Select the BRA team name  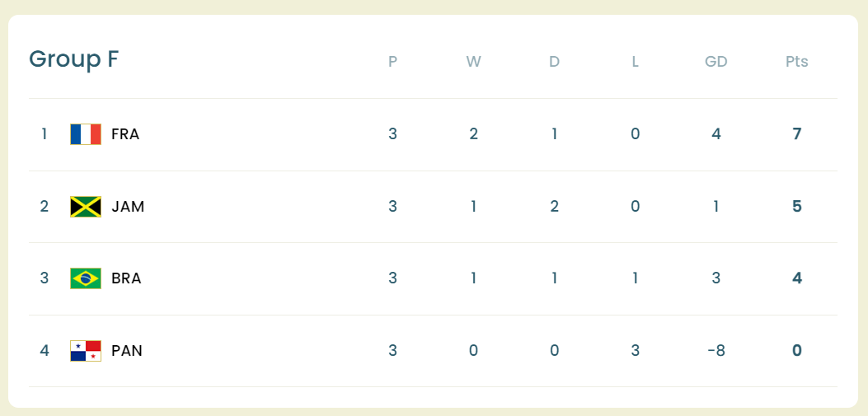pos(126,278)
